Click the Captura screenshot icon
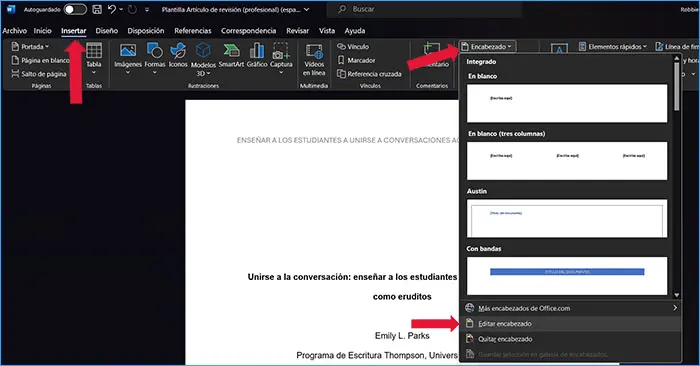Image resolution: width=700 pixels, height=366 pixels. pos(281,50)
